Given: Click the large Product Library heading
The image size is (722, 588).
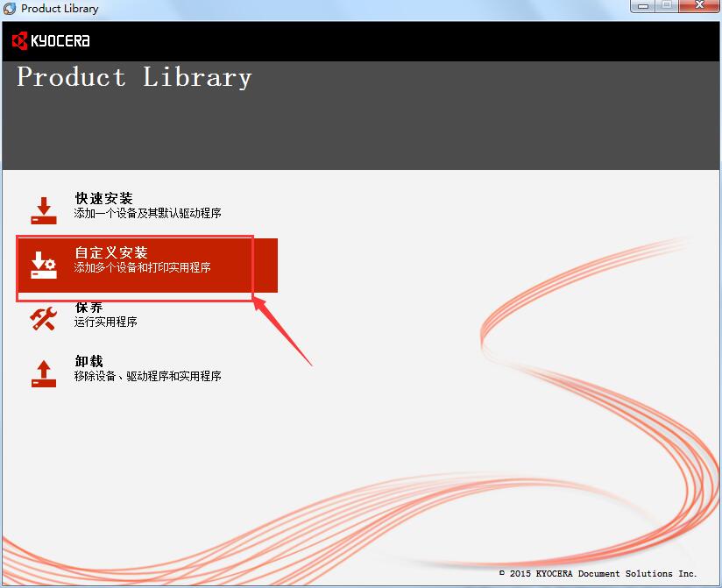Looking at the screenshot, I should coord(134,77).
